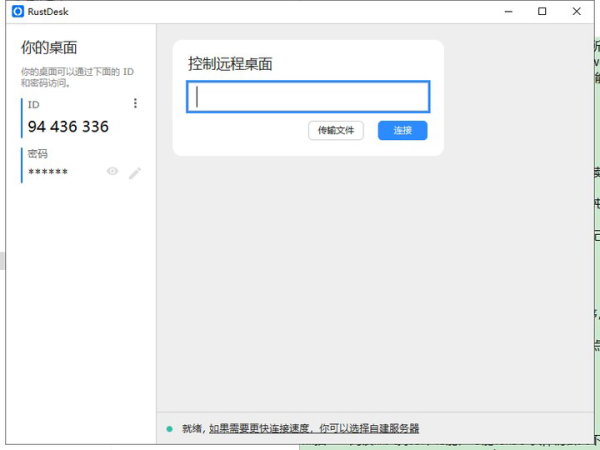Click the RustDesk logo in title bar

18,11
